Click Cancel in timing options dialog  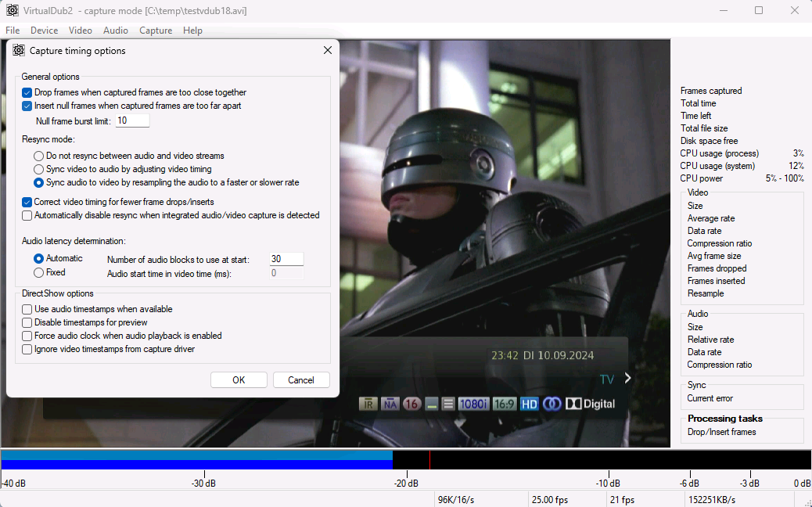(301, 380)
